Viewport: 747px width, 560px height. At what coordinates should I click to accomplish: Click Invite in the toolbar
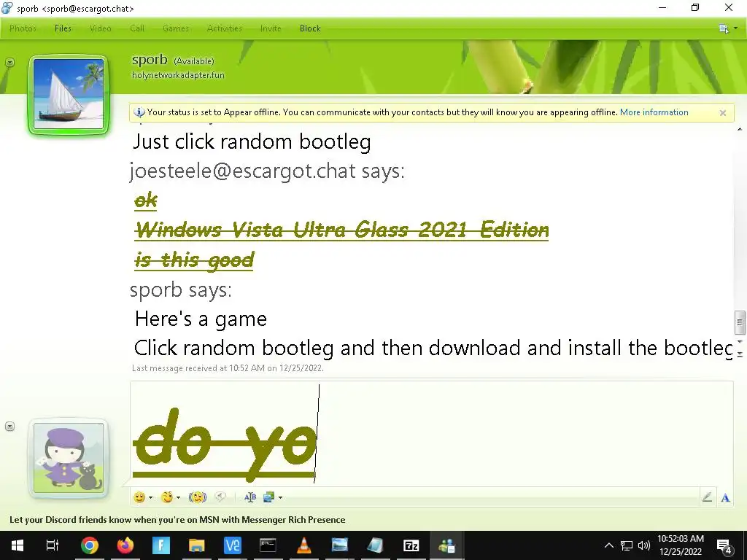(271, 28)
